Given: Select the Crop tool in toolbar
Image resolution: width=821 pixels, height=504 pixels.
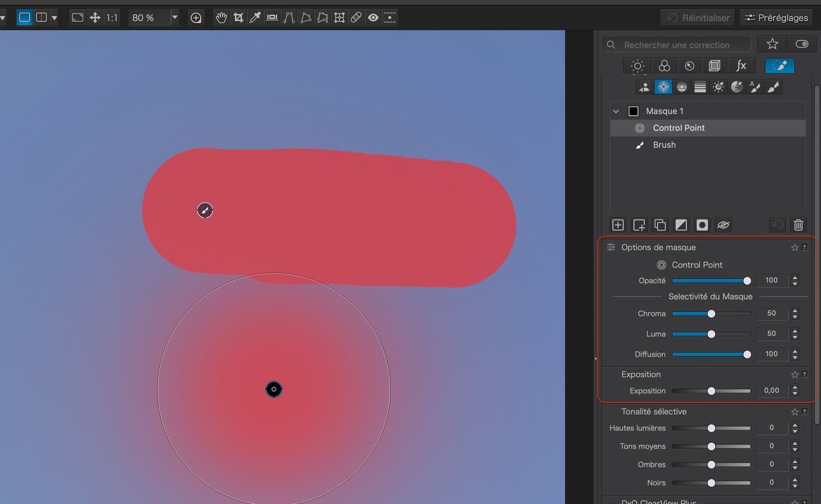Looking at the screenshot, I should pyautogui.click(x=238, y=18).
